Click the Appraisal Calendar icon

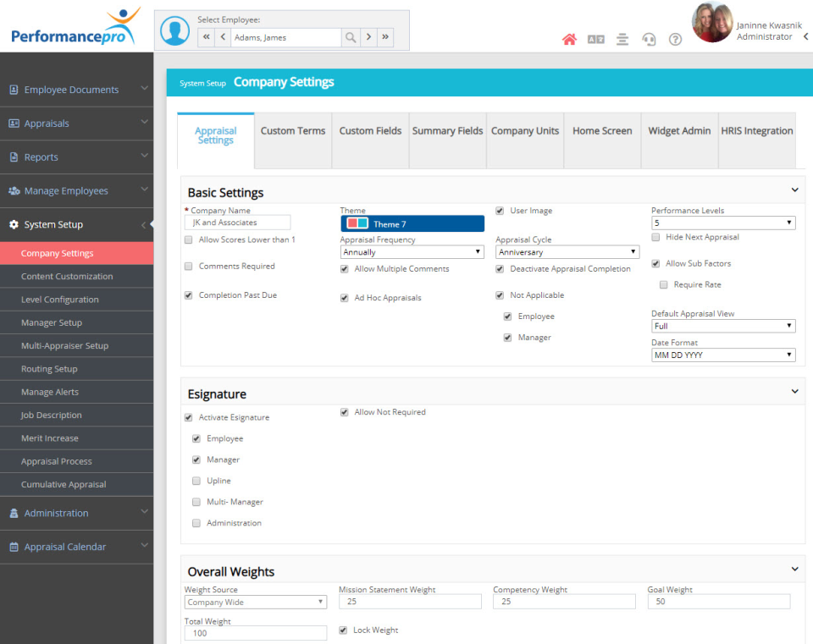coord(14,547)
